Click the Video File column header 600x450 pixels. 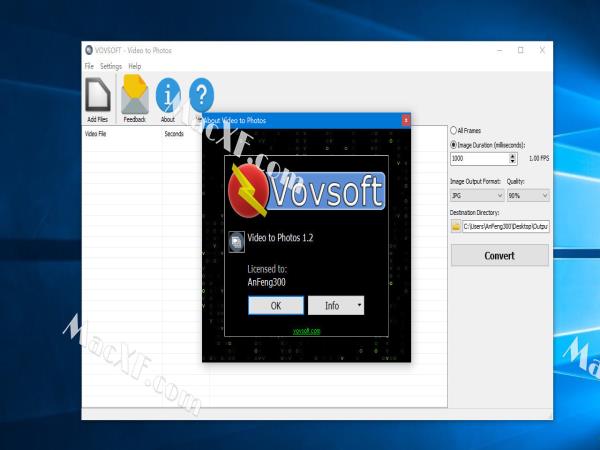point(96,134)
